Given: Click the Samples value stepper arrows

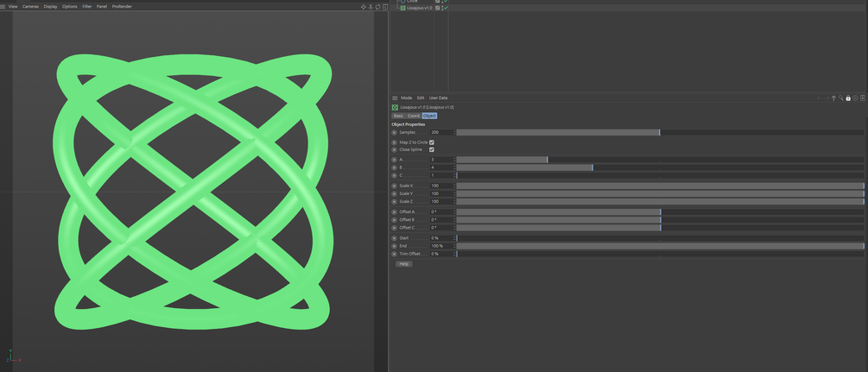Looking at the screenshot, I should [454, 133].
